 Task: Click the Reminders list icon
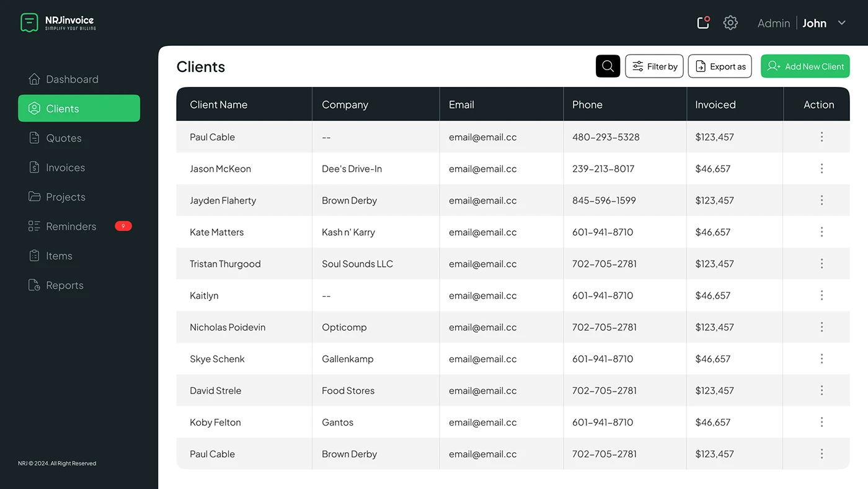35,227
